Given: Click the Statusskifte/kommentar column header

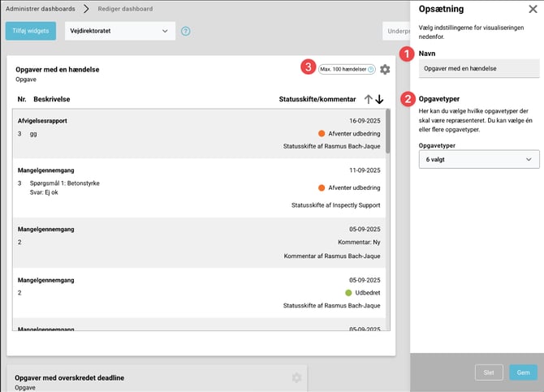Looking at the screenshot, I should (x=317, y=99).
